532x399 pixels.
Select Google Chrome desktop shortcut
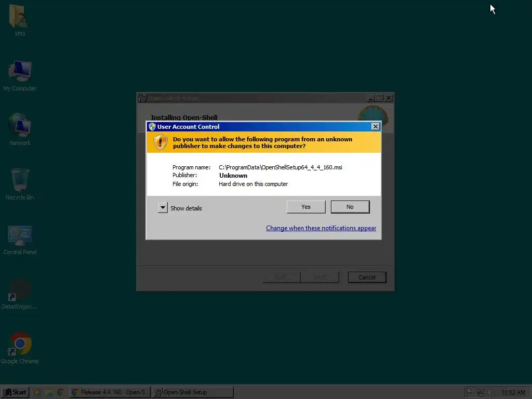19,348
